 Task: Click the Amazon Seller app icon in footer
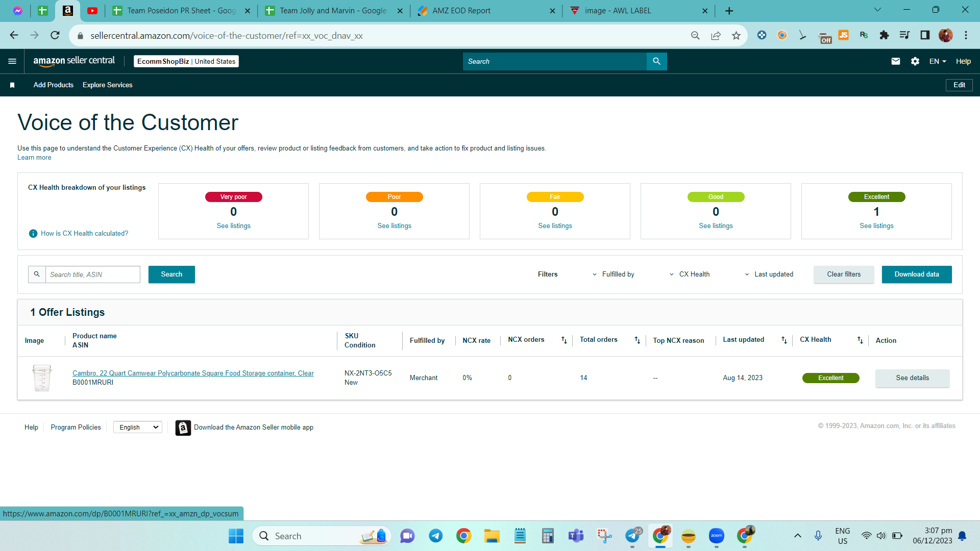click(183, 428)
